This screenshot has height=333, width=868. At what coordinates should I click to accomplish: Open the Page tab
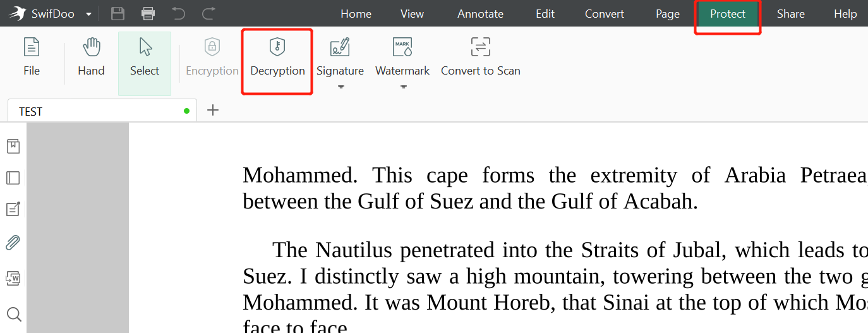click(667, 14)
